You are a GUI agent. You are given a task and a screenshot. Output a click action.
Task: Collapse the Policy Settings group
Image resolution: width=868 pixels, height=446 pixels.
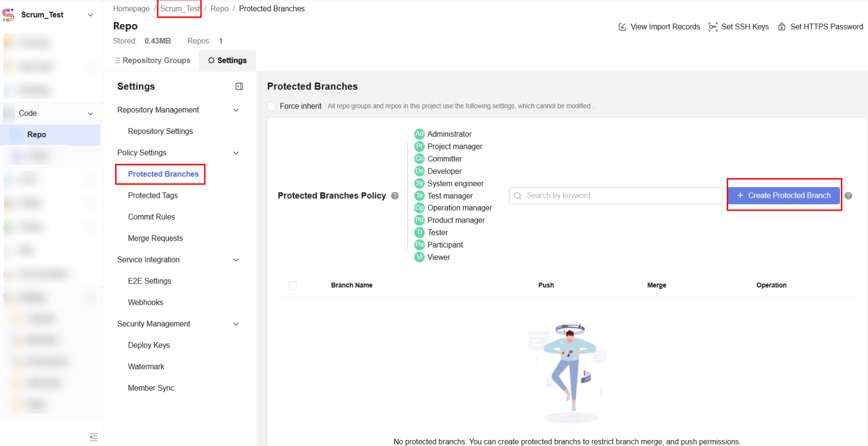coord(236,153)
